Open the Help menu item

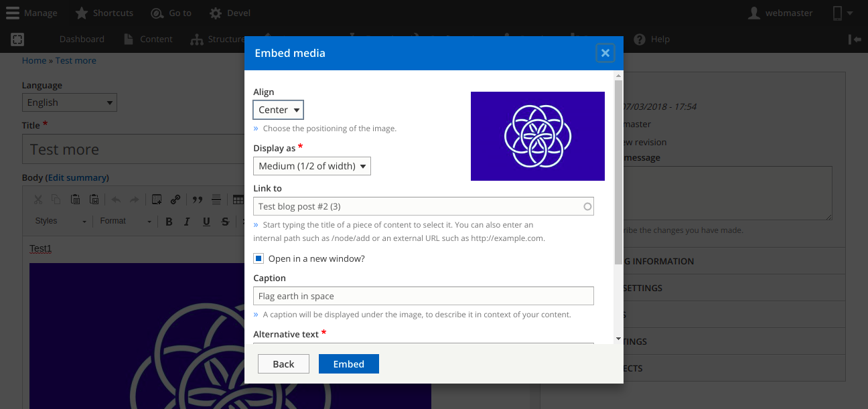(652, 39)
